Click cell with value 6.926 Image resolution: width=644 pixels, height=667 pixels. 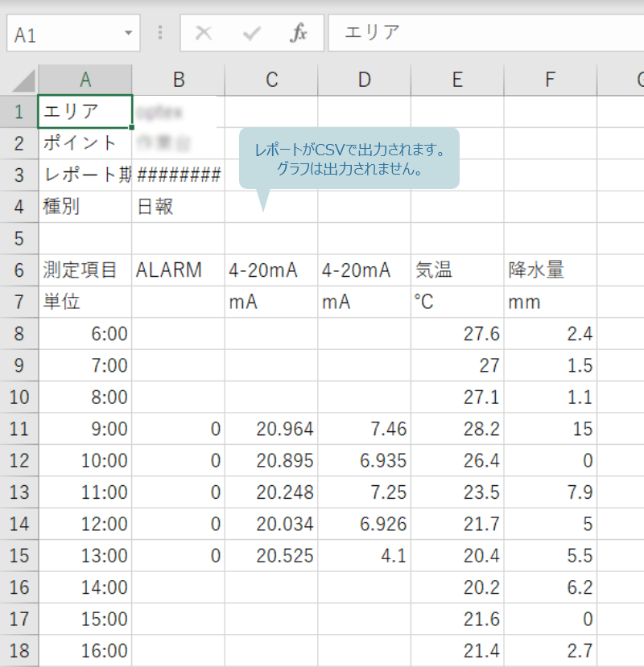click(365, 524)
